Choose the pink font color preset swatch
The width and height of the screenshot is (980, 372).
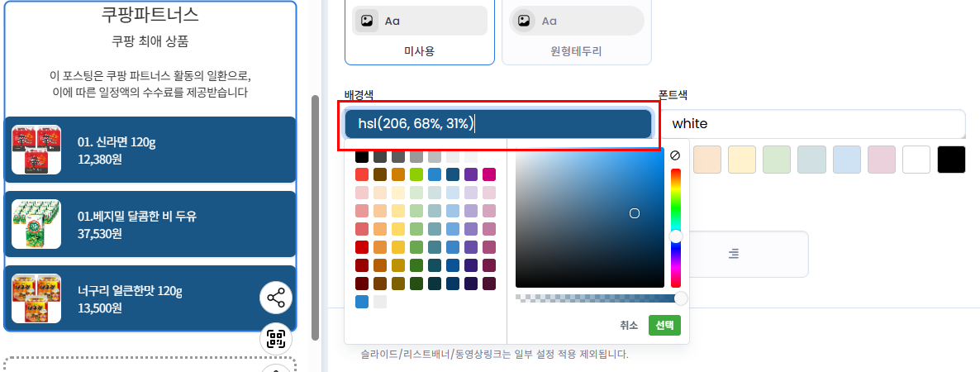(x=881, y=160)
